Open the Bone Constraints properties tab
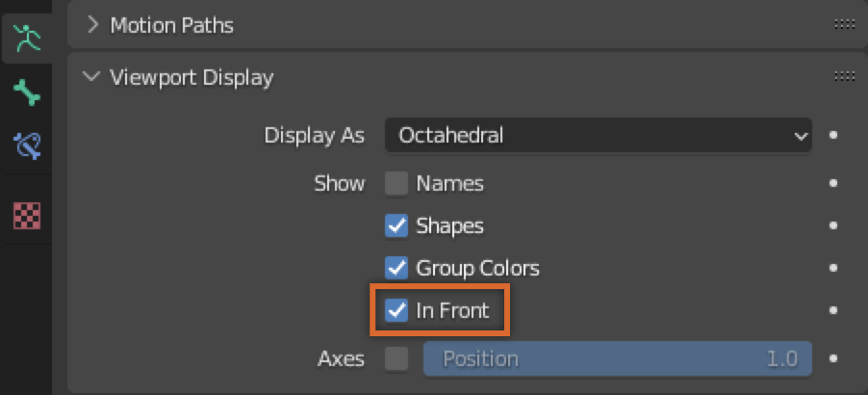Screen dimensions: 868x395 point(29,147)
